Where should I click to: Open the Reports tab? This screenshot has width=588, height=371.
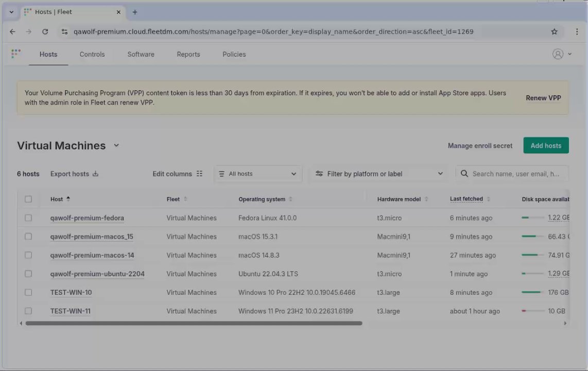188,55
